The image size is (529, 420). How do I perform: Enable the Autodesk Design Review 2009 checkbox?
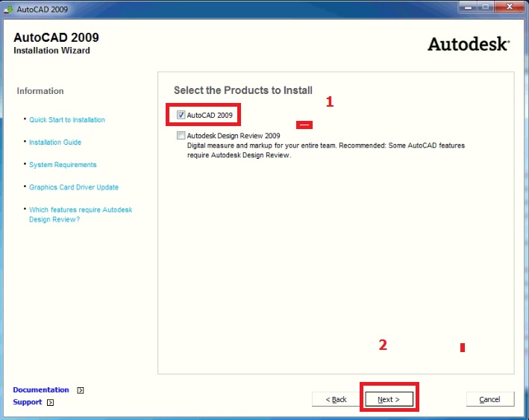pos(181,136)
